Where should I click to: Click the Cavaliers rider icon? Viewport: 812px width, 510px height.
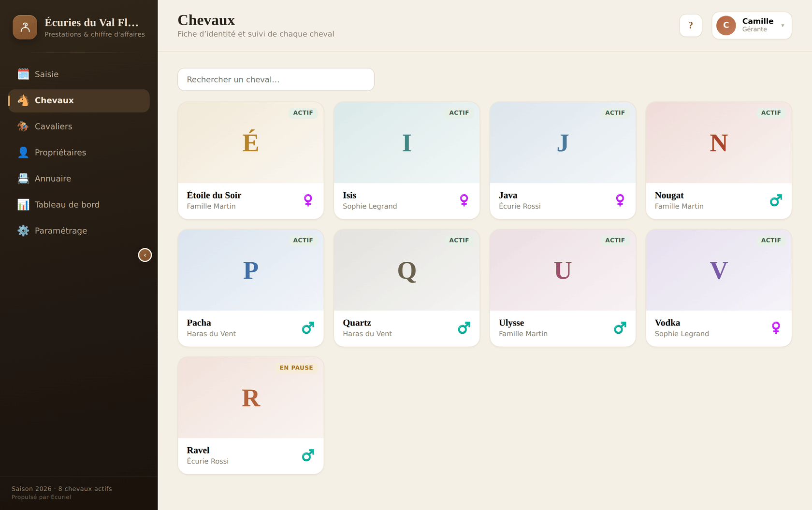[x=23, y=126]
